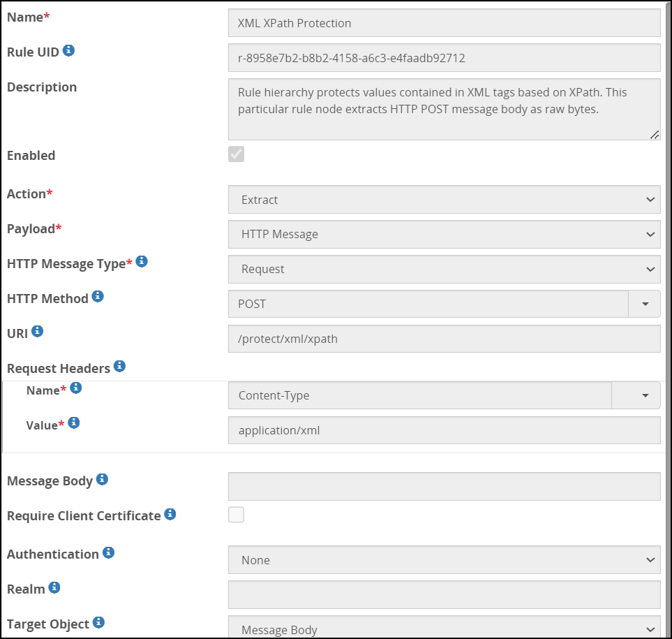Click the empty Message Body input field

click(444, 487)
